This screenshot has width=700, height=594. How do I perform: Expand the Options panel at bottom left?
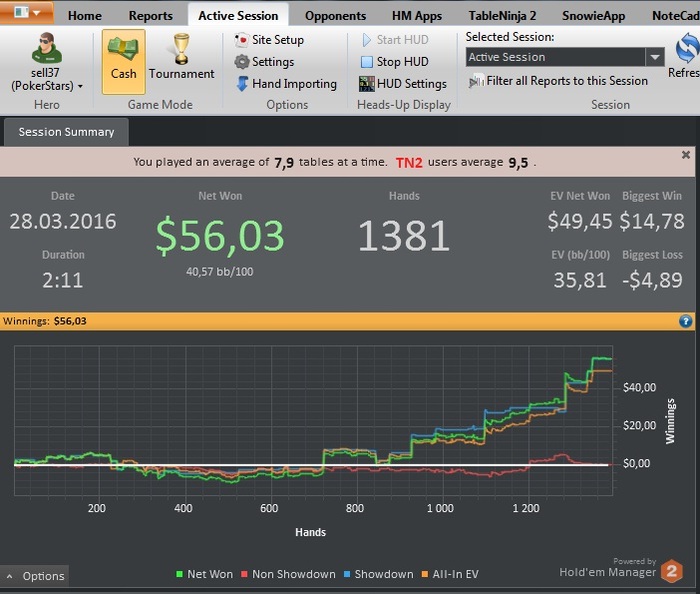35,576
